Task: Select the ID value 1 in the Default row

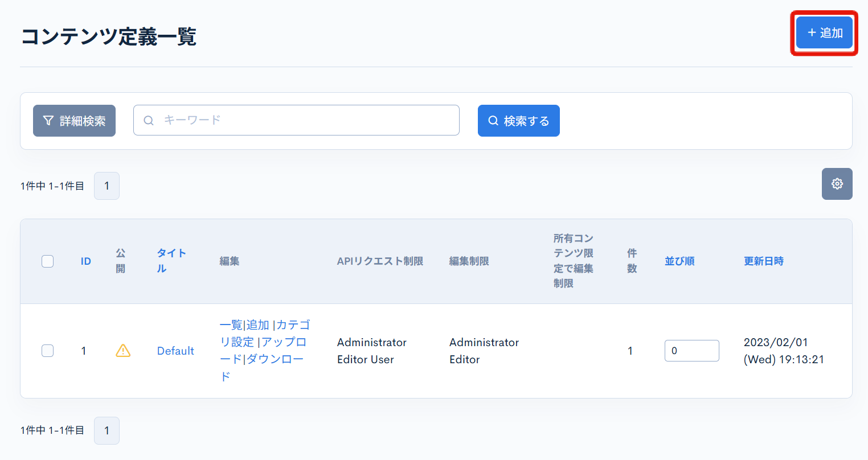Action: coord(84,351)
